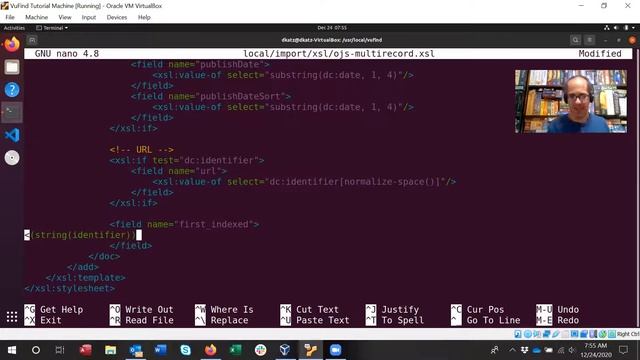Viewport: 640px width, 360px height.
Task: Click the Windows speaker tray icon
Action: (x=572, y=350)
